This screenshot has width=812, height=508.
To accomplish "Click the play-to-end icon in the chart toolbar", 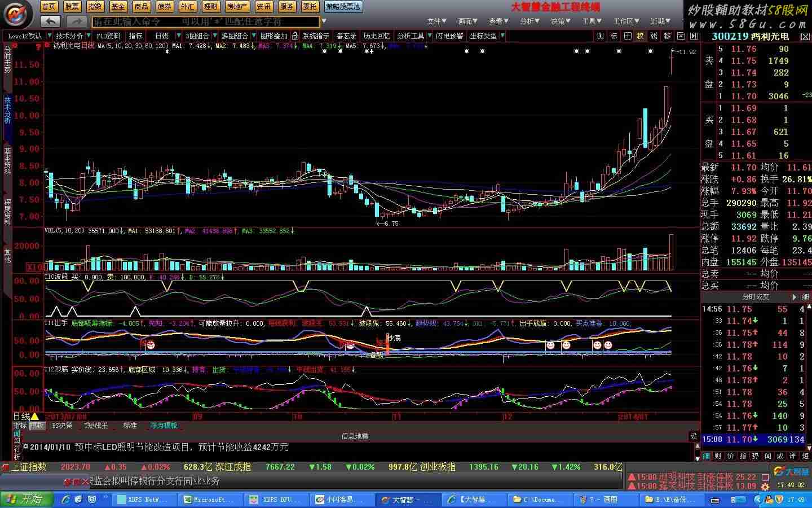I will (x=694, y=36).
